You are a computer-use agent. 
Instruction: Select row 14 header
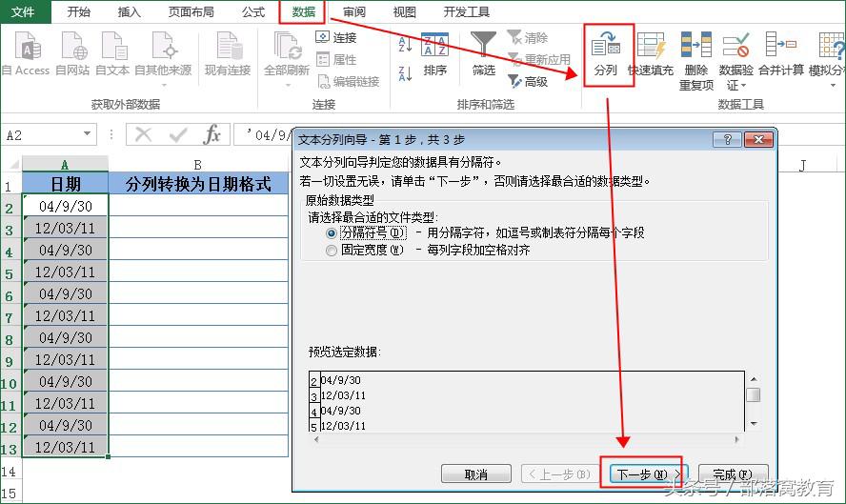click(10, 472)
